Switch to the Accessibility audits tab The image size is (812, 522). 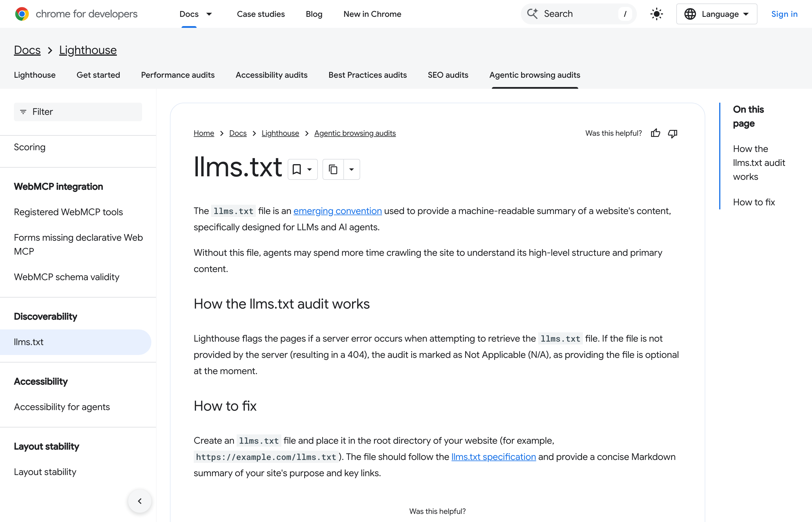click(271, 75)
